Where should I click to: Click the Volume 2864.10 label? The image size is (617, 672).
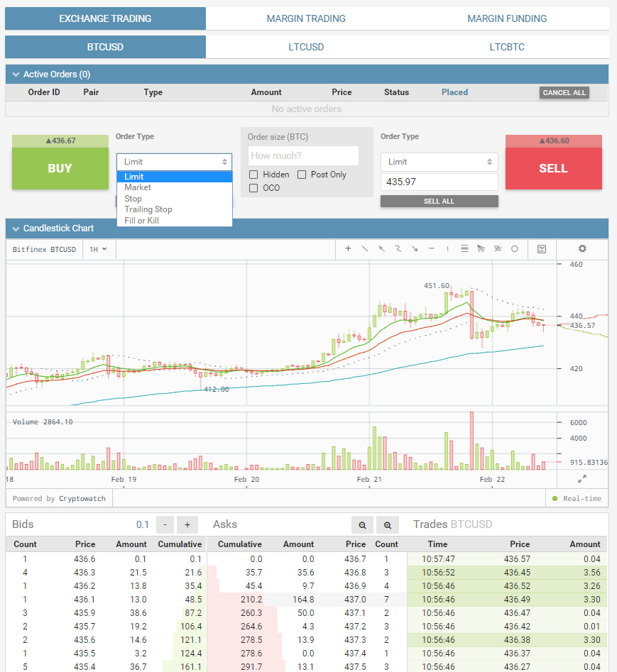pos(43,422)
